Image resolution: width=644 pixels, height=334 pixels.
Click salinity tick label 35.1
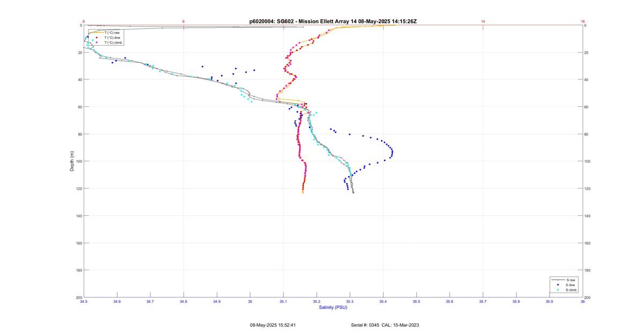click(x=283, y=301)
